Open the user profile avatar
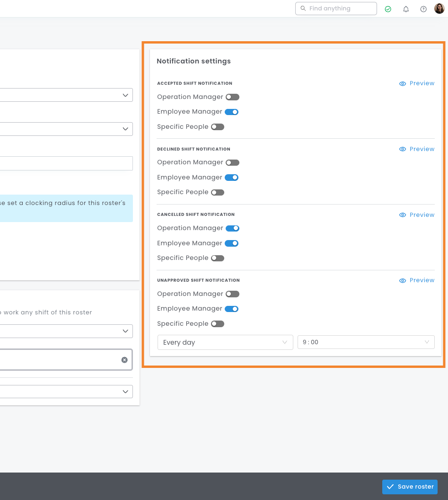Image resolution: width=448 pixels, height=500 pixels. (439, 9)
